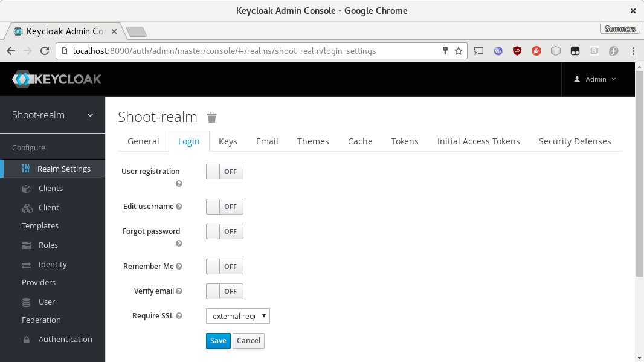Image resolution: width=644 pixels, height=362 pixels.
Task: Enable the Forgot password switch
Action: coord(224,231)
